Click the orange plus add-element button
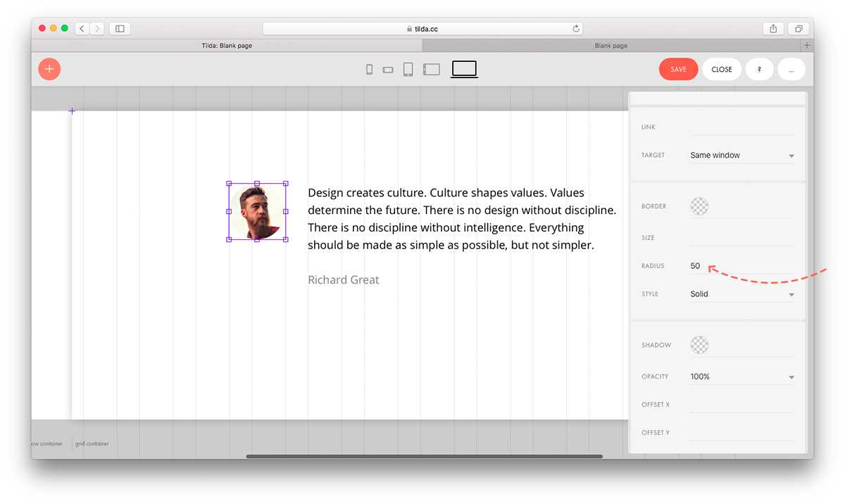 click(49, 69)
